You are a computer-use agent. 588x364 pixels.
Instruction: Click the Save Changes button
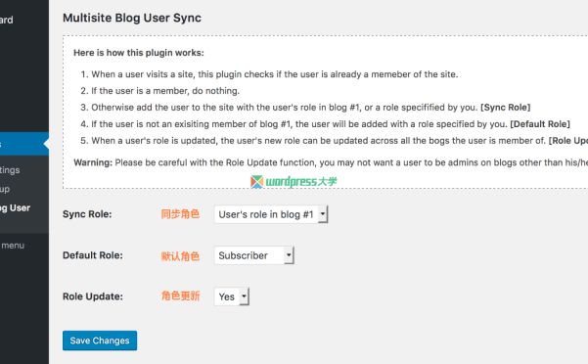(x=100, y=341)
